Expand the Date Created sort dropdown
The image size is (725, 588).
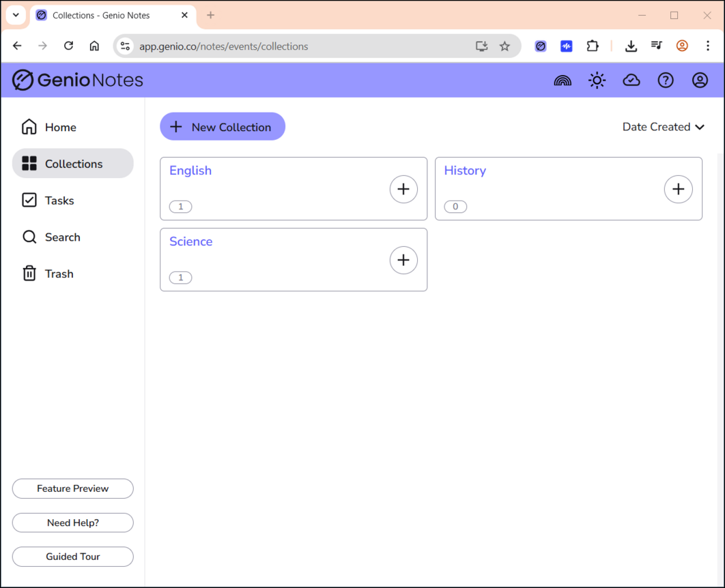[663, 127]
